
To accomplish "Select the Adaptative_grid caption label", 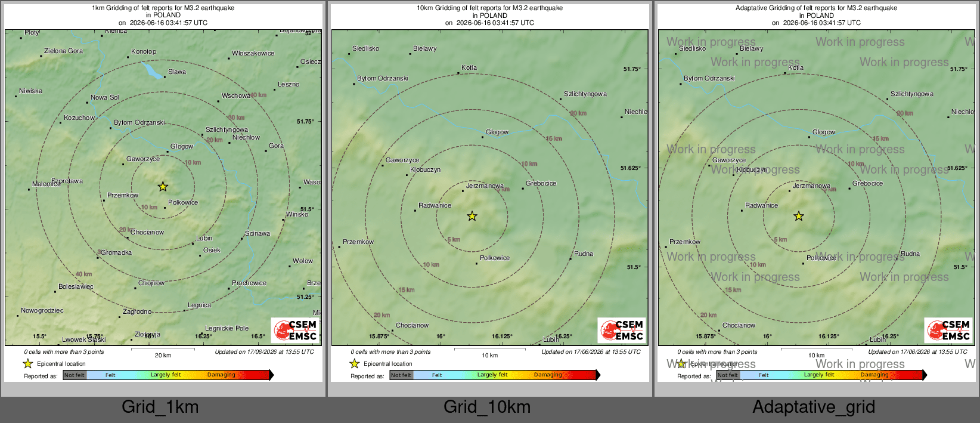I will click(x=814, y=407).
